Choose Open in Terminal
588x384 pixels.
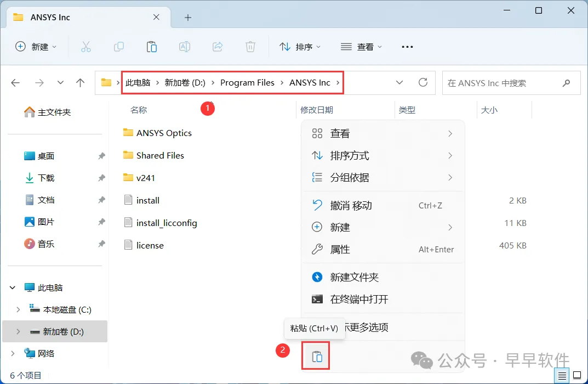(383, 299)
